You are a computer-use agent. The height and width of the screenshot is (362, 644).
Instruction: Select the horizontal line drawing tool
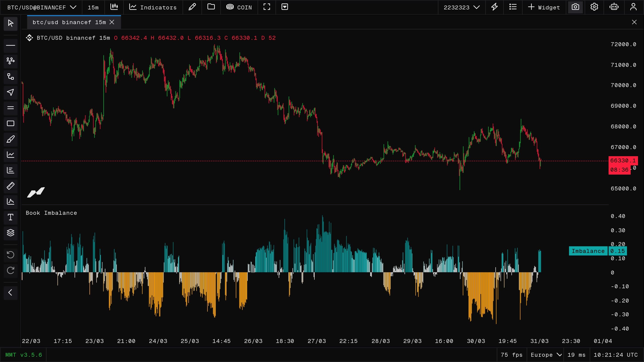click(x=11, y=45)
